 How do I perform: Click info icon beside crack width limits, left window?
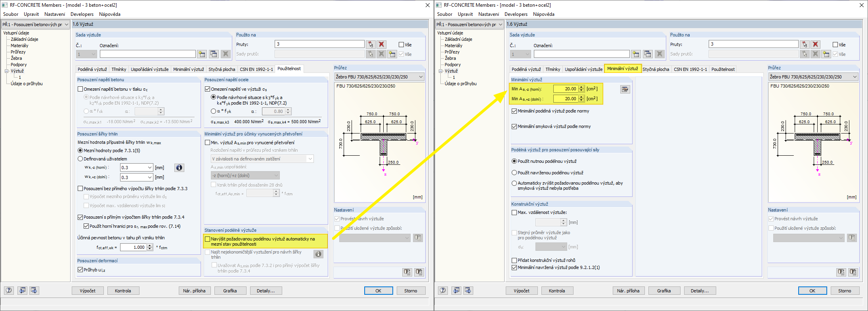point(179,168)
